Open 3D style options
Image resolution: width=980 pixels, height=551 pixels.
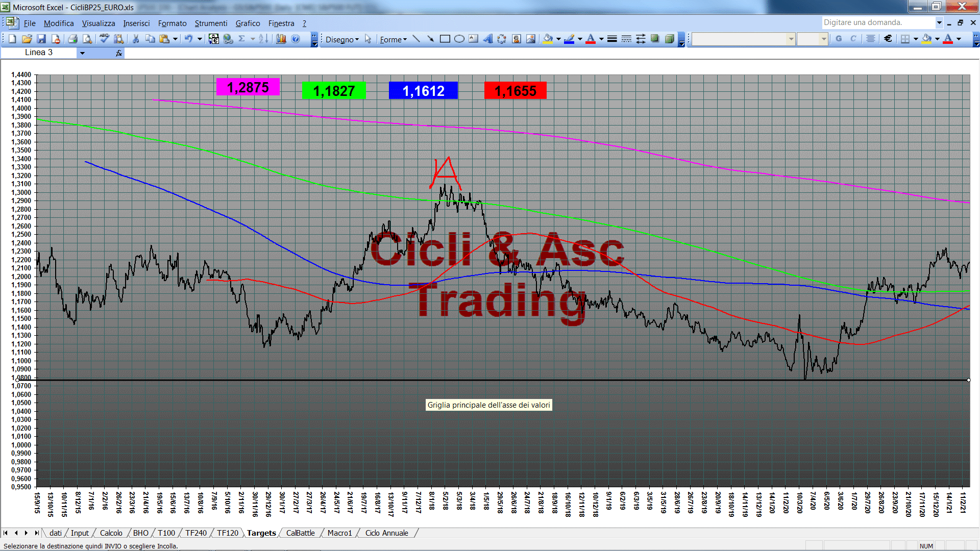click(x=669, y=39)
